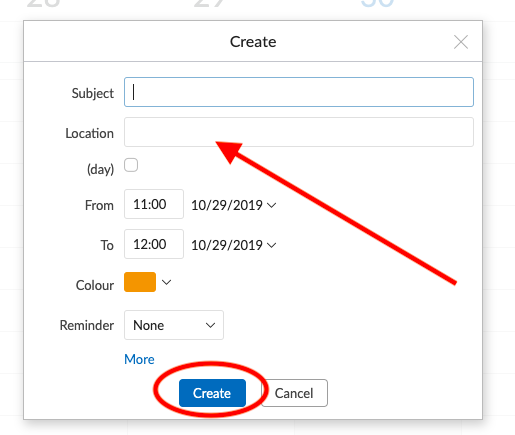
Task: Click the chevron inside the Reminder box
Action: (x=210, y=325)
